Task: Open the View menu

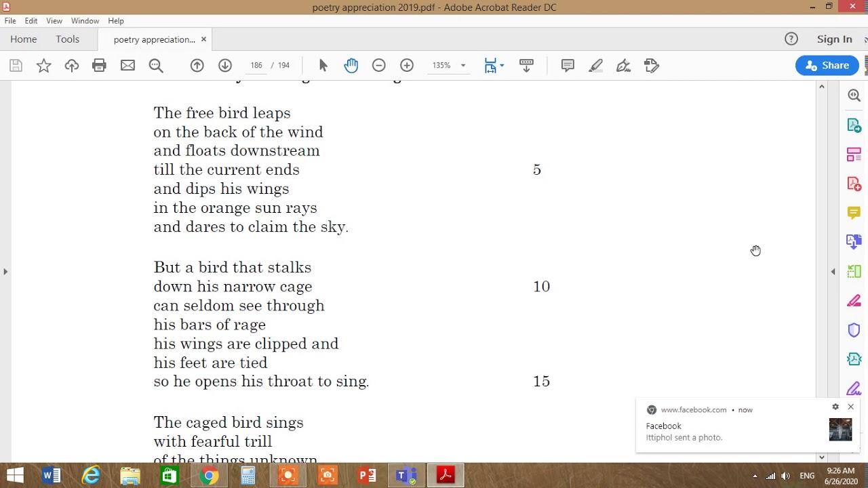Action: click(x=54, y=21)
